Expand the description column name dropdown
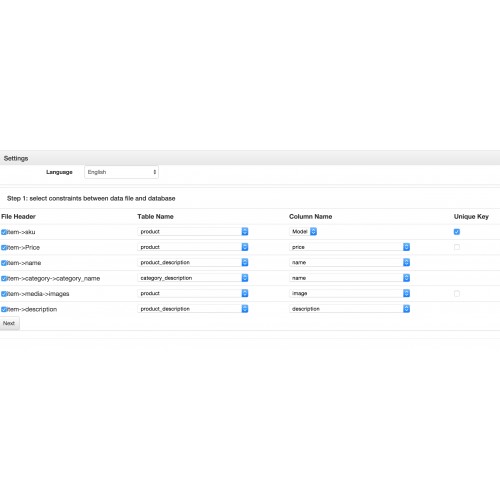Screen dimensions: 500x500 coord(349,309)
